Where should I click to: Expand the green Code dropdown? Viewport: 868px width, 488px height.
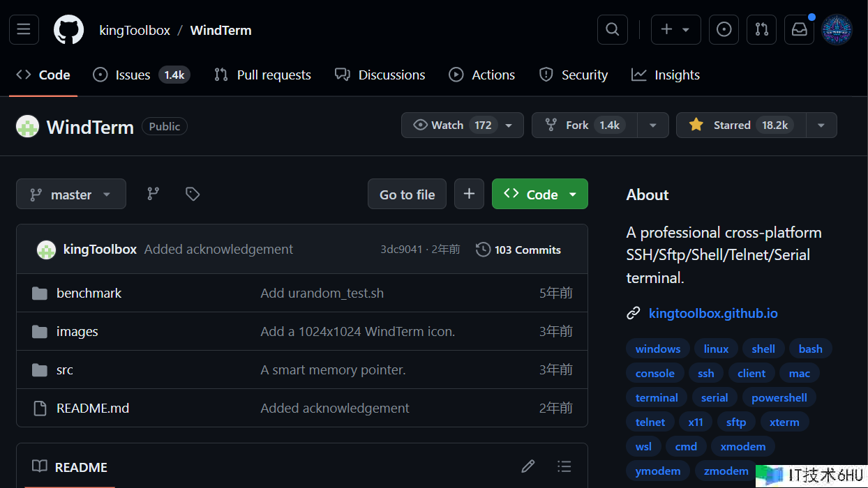[x=540, y=195]
